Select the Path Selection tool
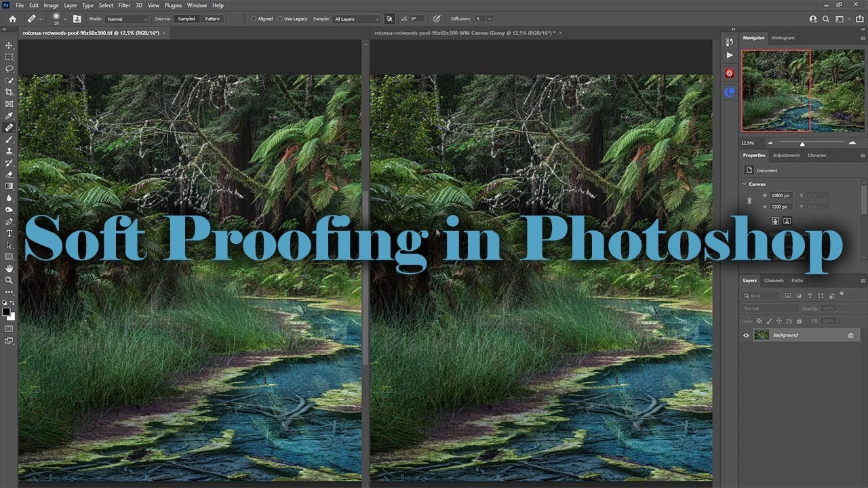868x488 pixels. [9, 245]
